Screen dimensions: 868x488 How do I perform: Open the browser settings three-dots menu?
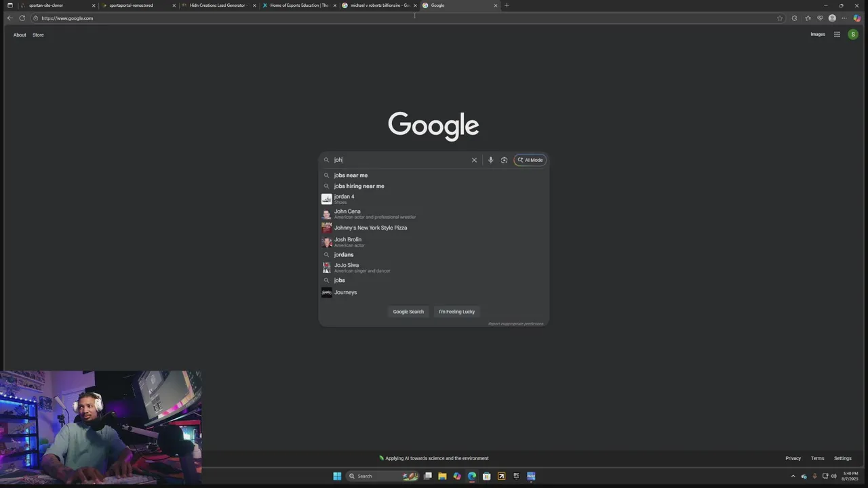[844, 18]
